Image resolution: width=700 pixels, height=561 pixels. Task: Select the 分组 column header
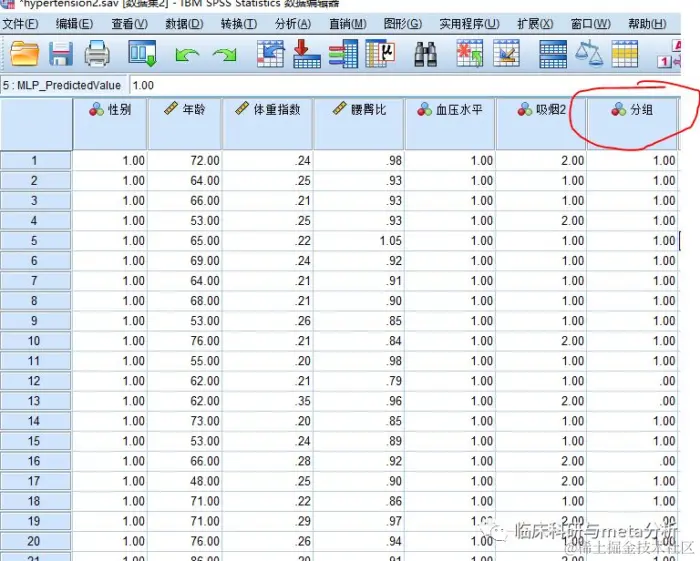[632, 124]
